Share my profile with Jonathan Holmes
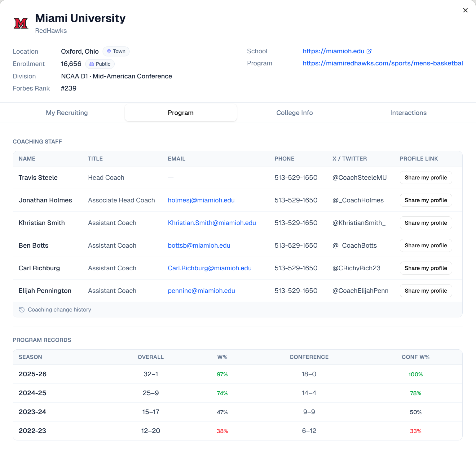Viewport: 476px width, 451px height. [426, 200]
